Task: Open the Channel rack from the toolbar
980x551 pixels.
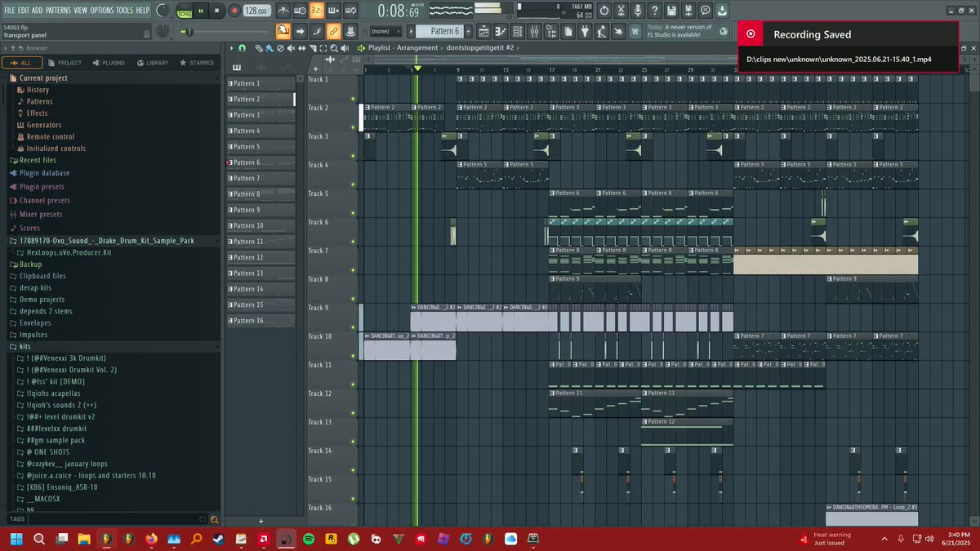Action: [x=517, y=32]
